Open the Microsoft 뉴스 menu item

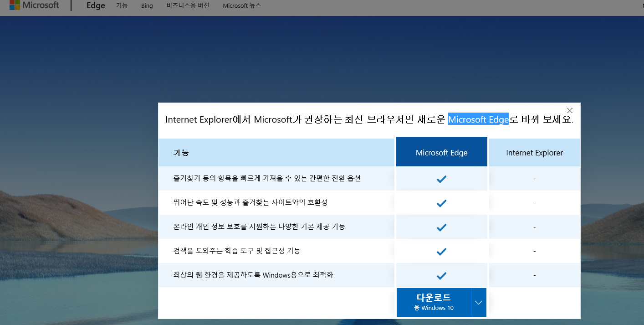[242, 6]
